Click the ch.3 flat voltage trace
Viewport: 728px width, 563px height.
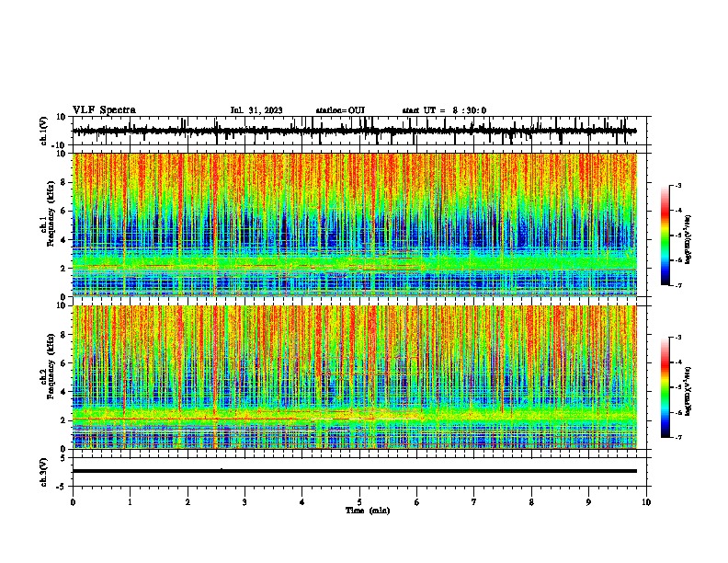pyautogui.click(x=355, y=471)
